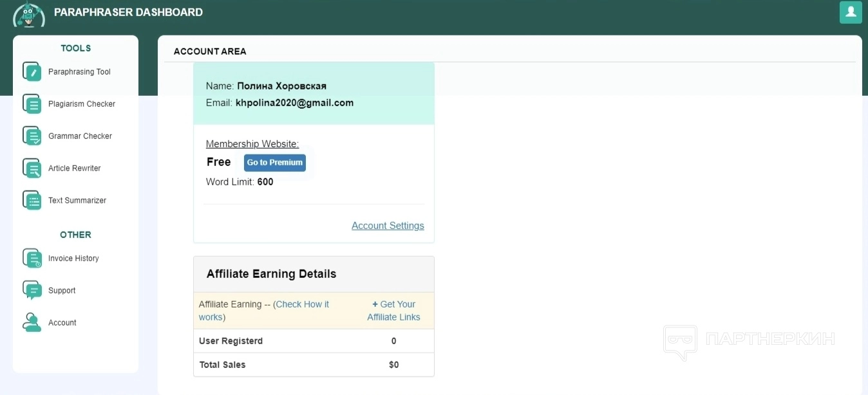Click the Plagiarism Checker sidebar icon
The width and height of the screenshot is (868, 395).
click(32, 104)
